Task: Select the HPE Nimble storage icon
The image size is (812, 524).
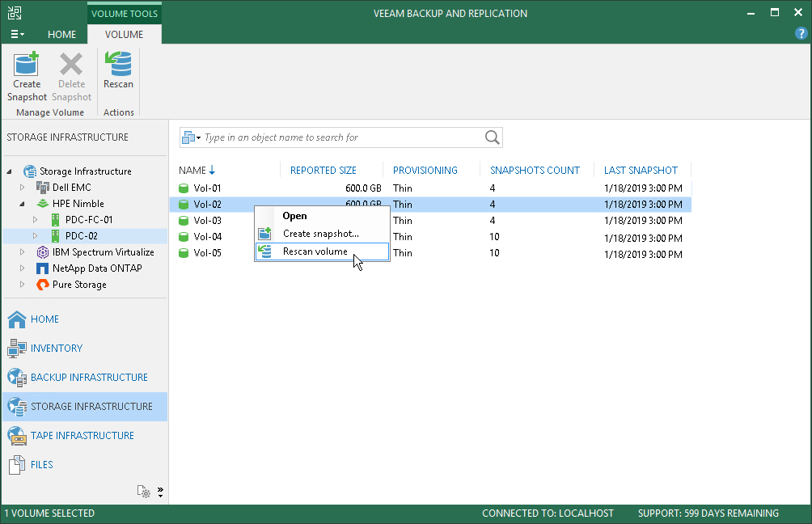Action: point(43,204)
